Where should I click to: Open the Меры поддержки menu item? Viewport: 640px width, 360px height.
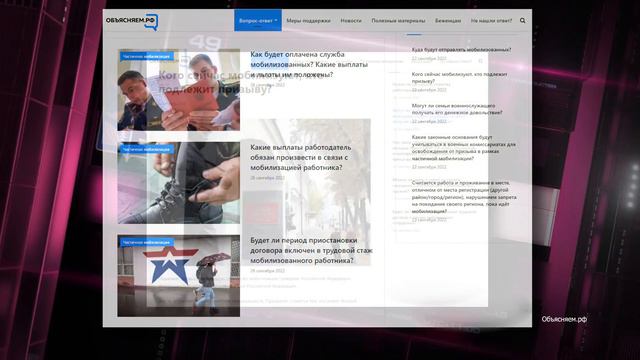coord(308,20)
